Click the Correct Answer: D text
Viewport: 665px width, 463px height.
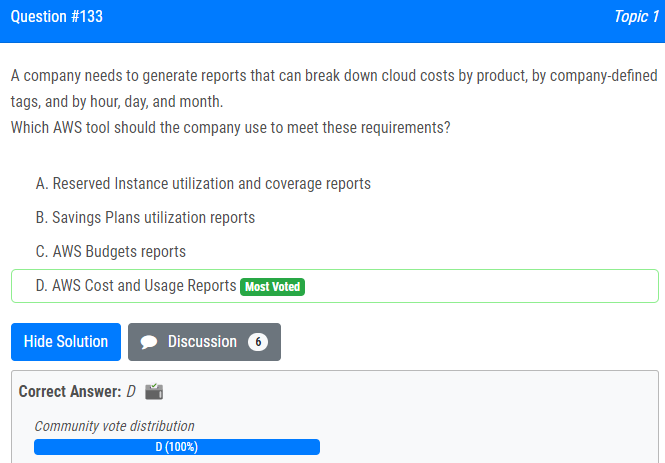coord(77,391)
